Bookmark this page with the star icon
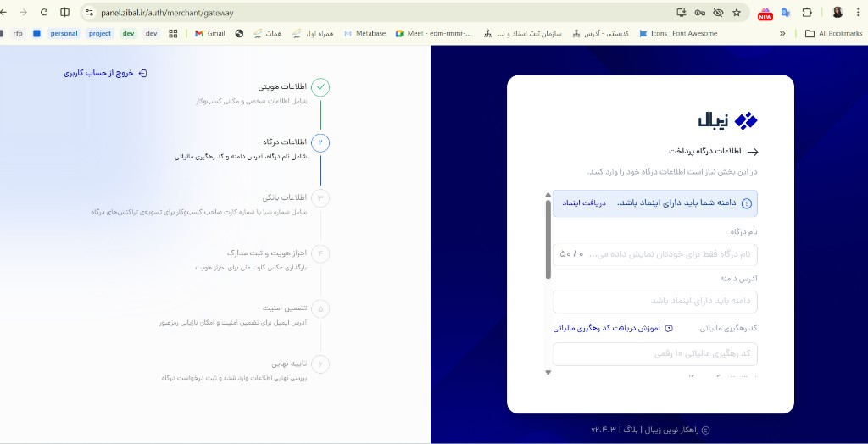Viewport: 868px width, 444px height. (737, 12)
